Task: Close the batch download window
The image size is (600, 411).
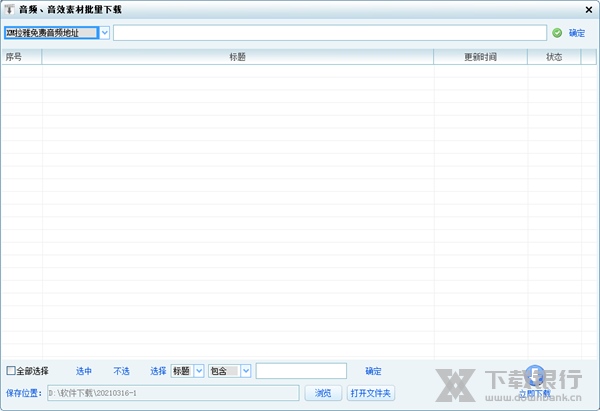Action: point(589,9)
